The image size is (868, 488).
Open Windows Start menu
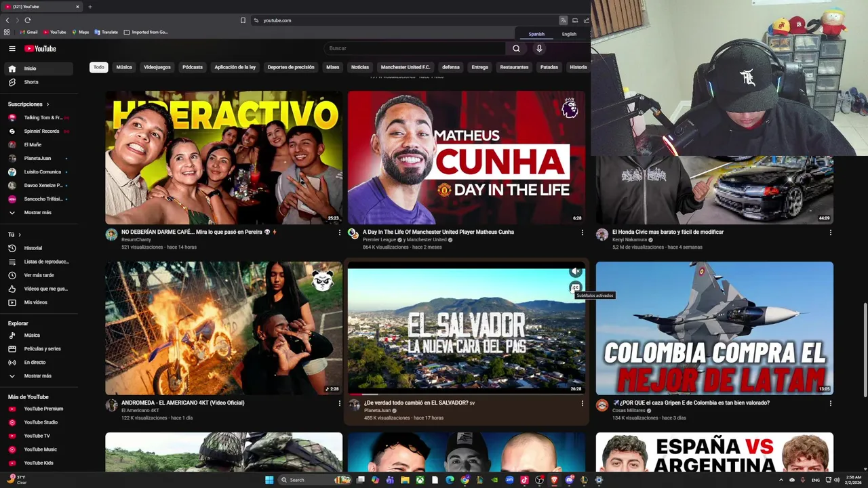(269, 480)
